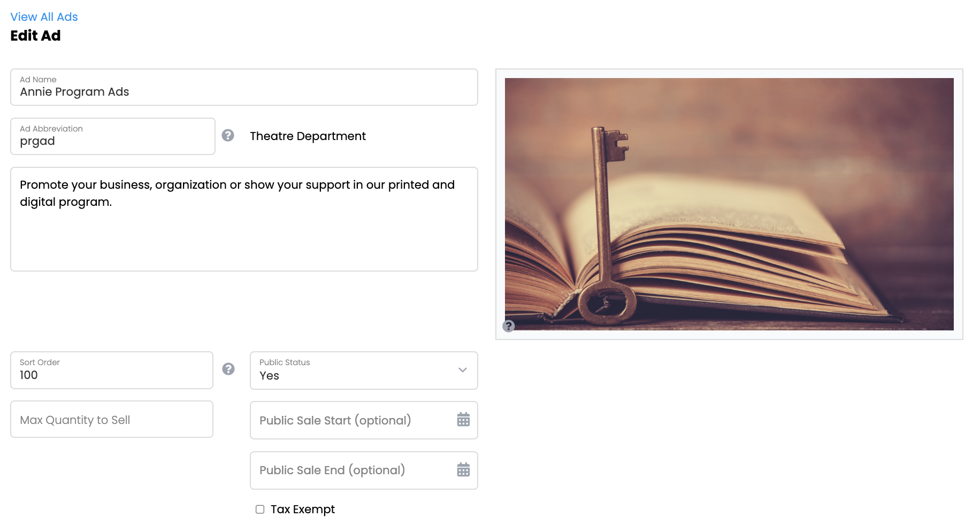980x525 pixels.
Task: Open calendar picker for Public Sale Start
Action: (463, 420)
